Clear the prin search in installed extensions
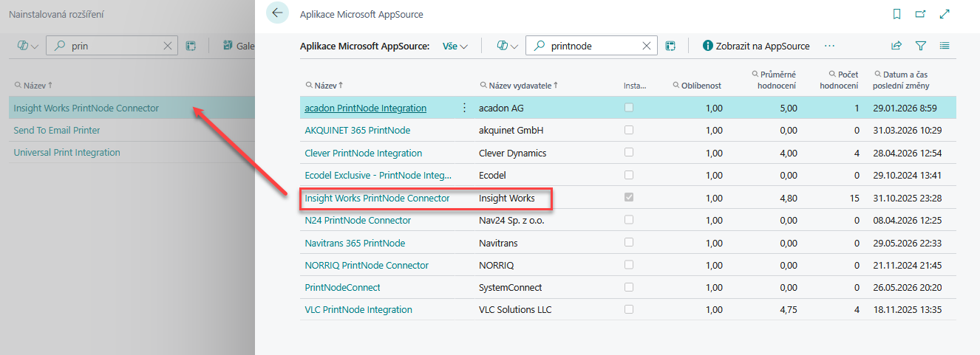The width and height of the screenshot is (980, 355). pos(168,46)
